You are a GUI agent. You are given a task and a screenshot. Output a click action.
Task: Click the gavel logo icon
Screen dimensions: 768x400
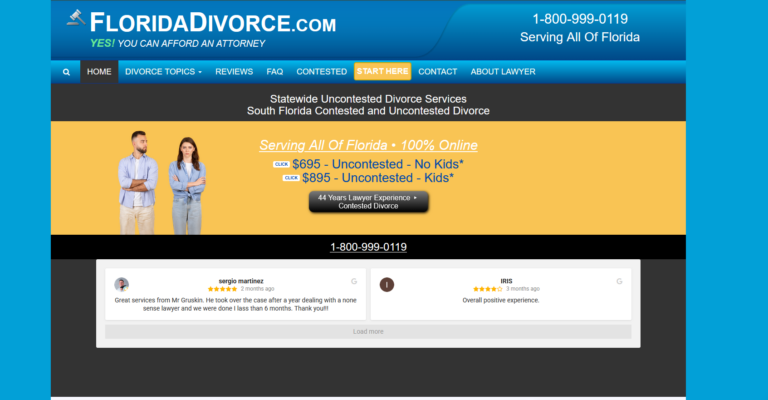tap(76, 18)
